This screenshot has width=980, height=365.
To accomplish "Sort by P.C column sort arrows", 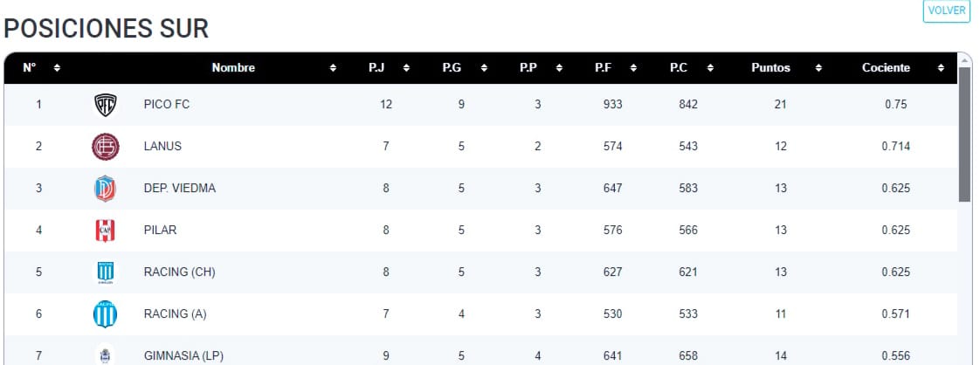I will (x=710, y=68).
